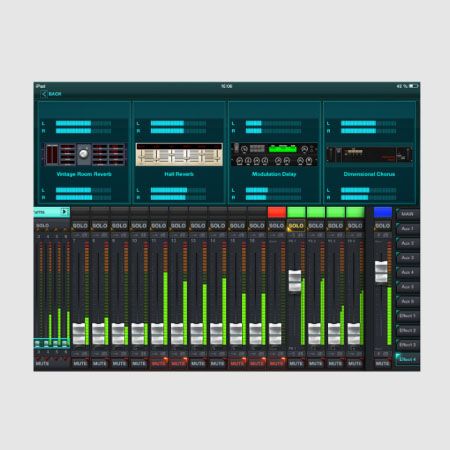The height and width of the screenshot is (450, 450).
Task: Mute the main channel under blue label
Action: click(x=382, y=363)
